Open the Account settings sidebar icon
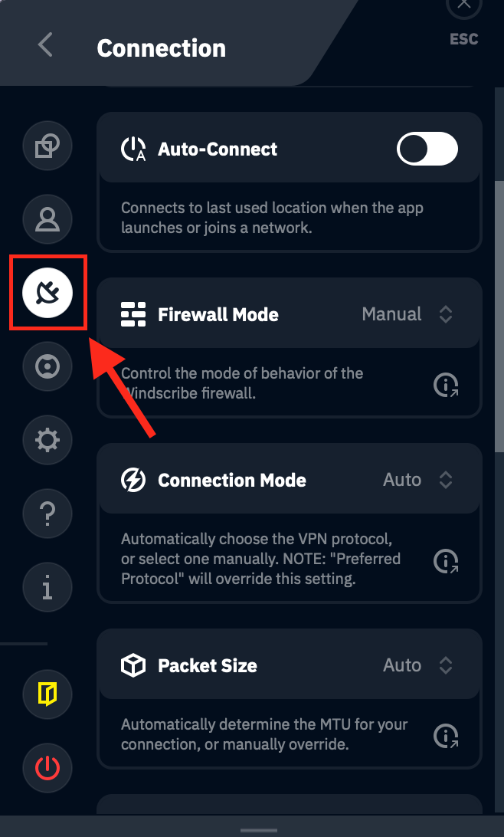 coord(47,218)
